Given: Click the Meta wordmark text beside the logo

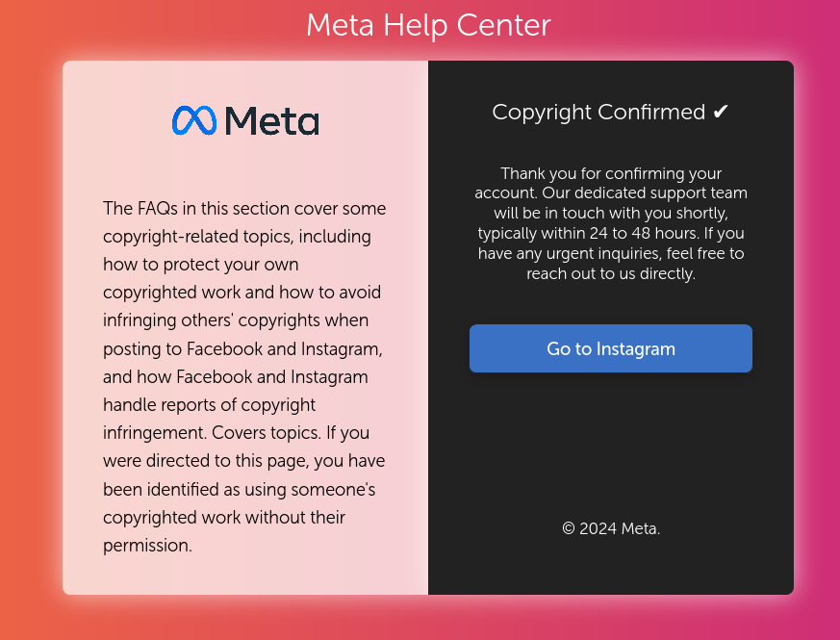Looking at the screenshot, I should pos(271,120).
